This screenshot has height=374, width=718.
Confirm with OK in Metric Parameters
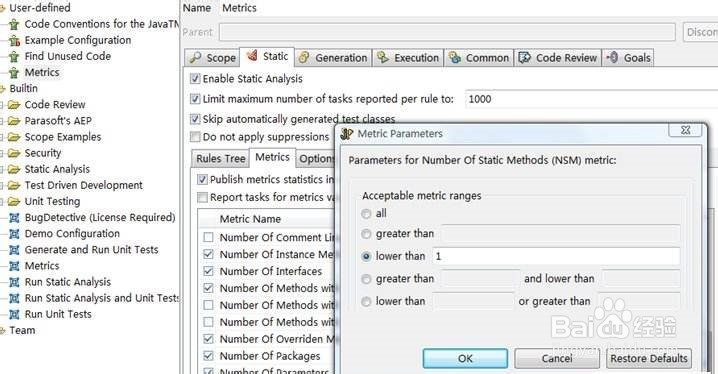click(x=465, y=358)
